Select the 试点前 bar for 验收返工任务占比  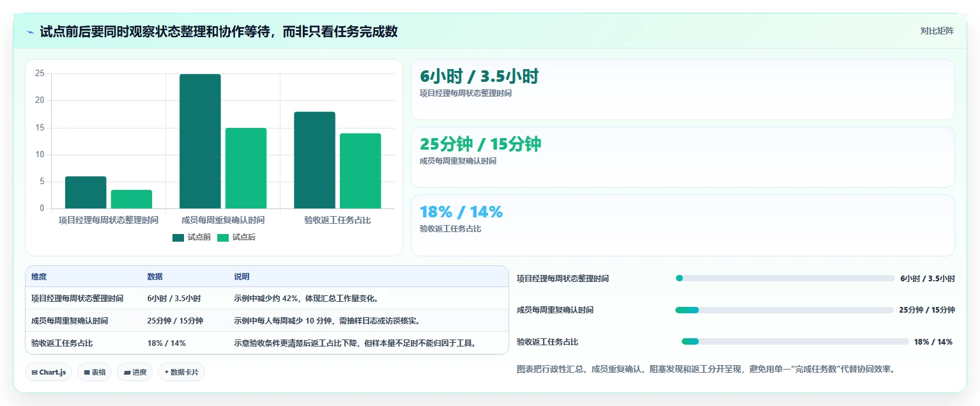tap(314, 160)
